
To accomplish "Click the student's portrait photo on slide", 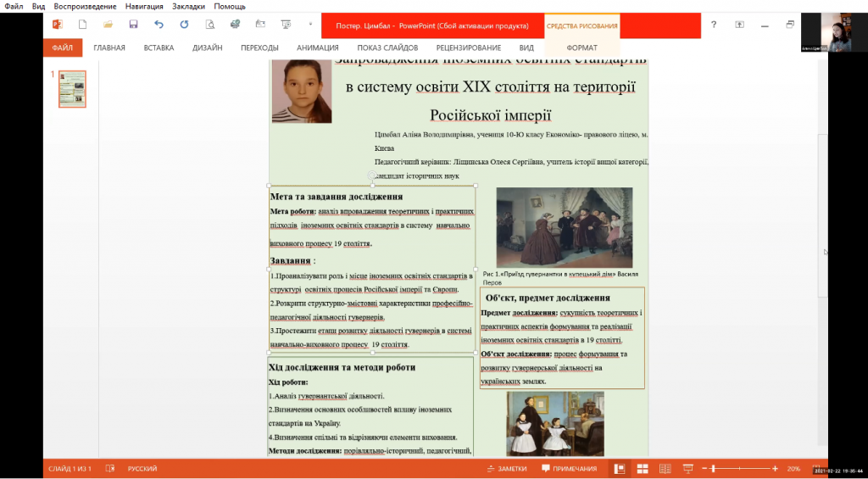I will [302, 91].
